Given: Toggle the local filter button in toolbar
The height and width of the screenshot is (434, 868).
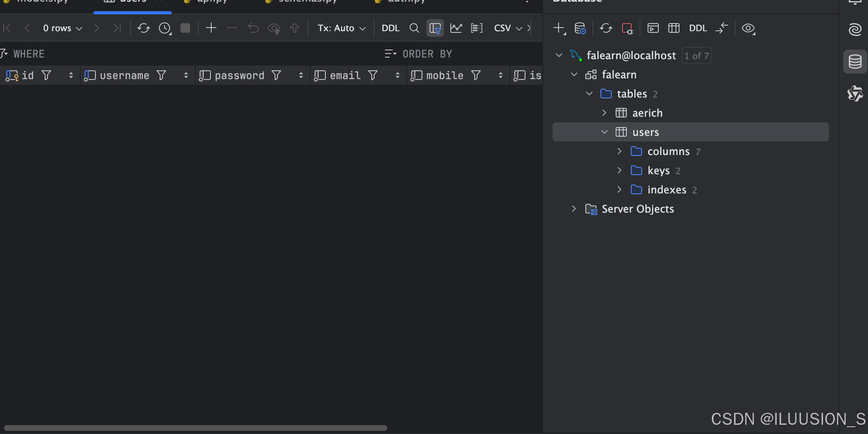Looking at the screenshot, I should (x=435, y=28).
